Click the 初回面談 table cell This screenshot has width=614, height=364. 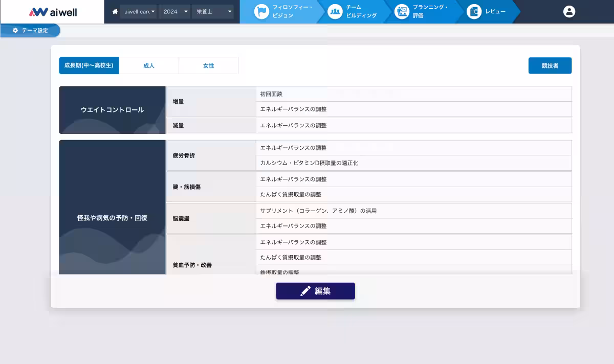pos(413,94)
